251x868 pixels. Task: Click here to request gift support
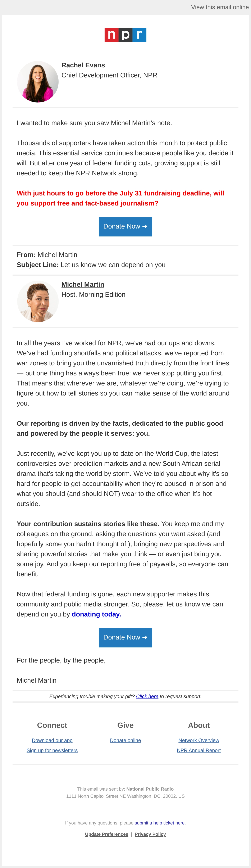pyautogui.click(x=147, y=696)
